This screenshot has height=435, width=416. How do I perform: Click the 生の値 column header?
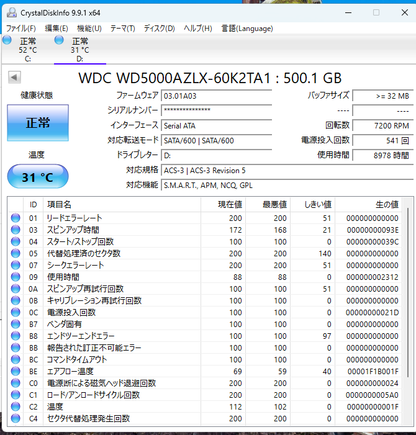(x=369, y=205)
